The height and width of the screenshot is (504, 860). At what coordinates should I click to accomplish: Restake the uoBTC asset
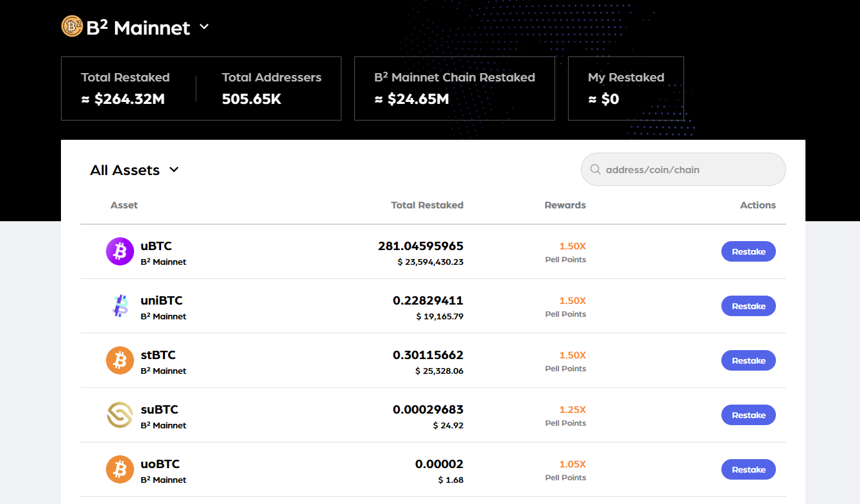(748, 469)
